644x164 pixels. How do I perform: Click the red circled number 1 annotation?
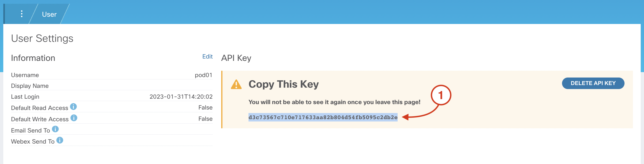pyautogui.click(x=441, y=95)
